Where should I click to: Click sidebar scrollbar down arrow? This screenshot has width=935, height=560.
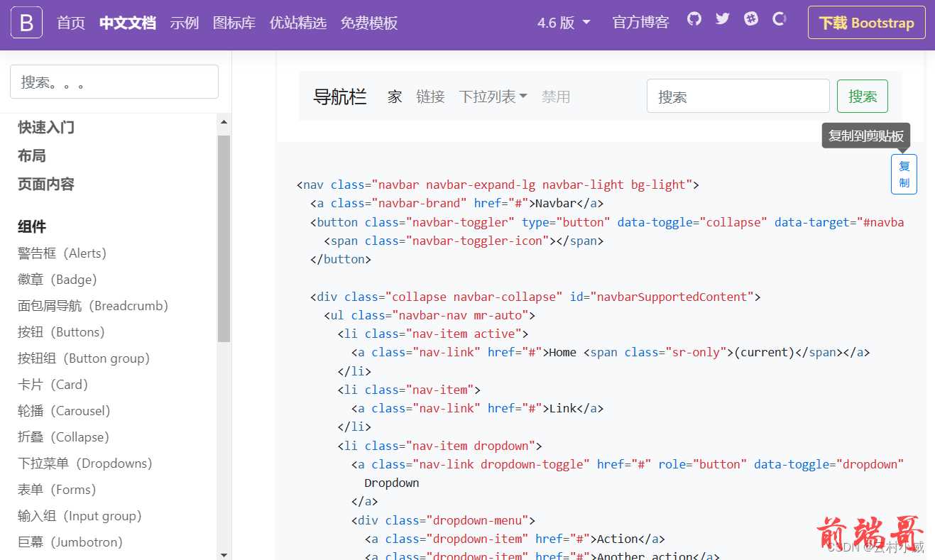(224, 554)
